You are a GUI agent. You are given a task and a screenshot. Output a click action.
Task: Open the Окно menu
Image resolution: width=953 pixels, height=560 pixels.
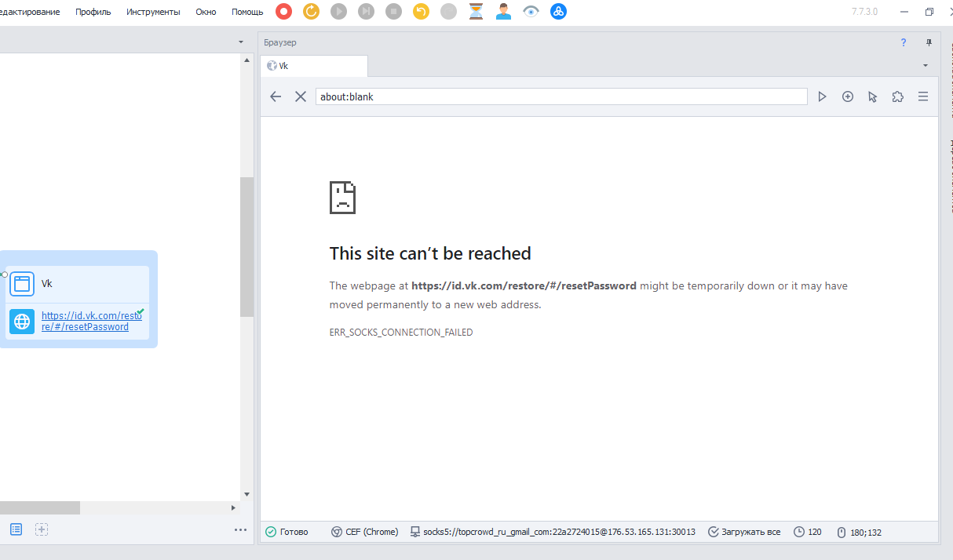point(206,12)
